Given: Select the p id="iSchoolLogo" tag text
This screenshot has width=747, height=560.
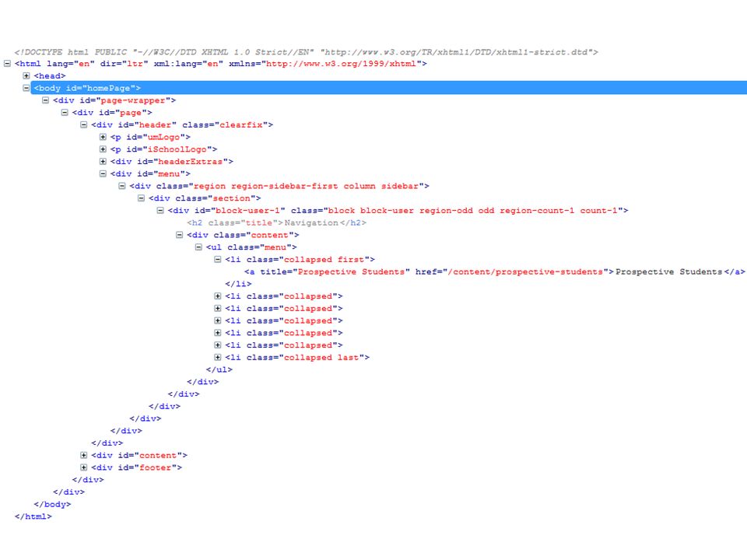Looking at the screenshot, I should [163, 149].
